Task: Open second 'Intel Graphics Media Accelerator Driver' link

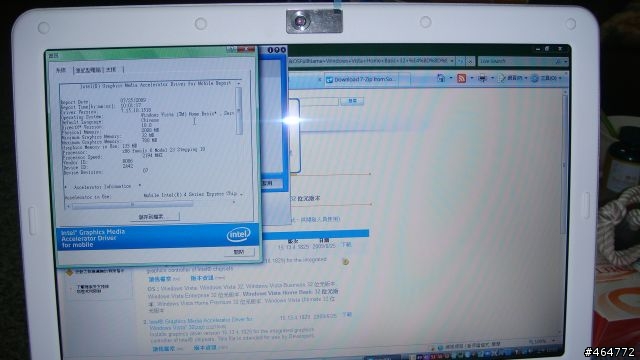Action: (200, 323)
